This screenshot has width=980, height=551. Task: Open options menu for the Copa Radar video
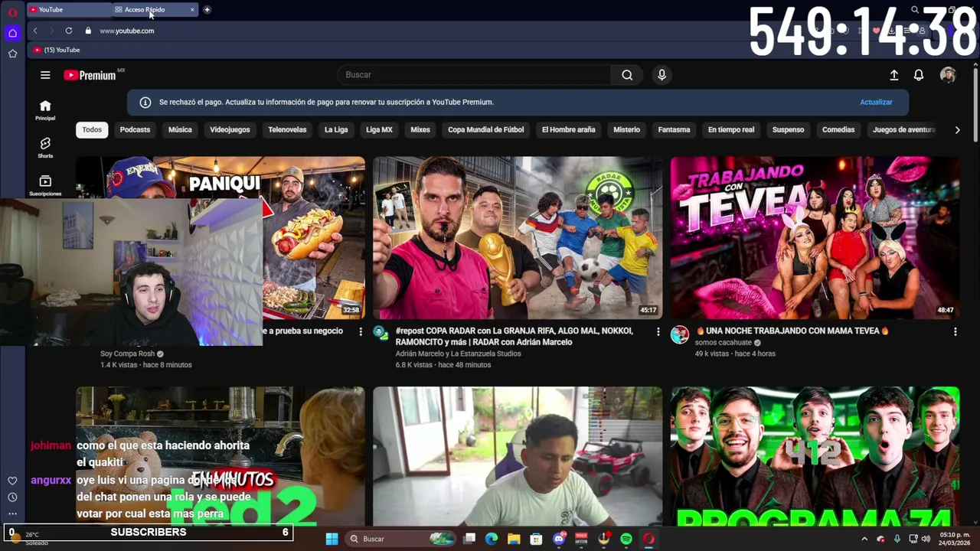click(658, 331)
